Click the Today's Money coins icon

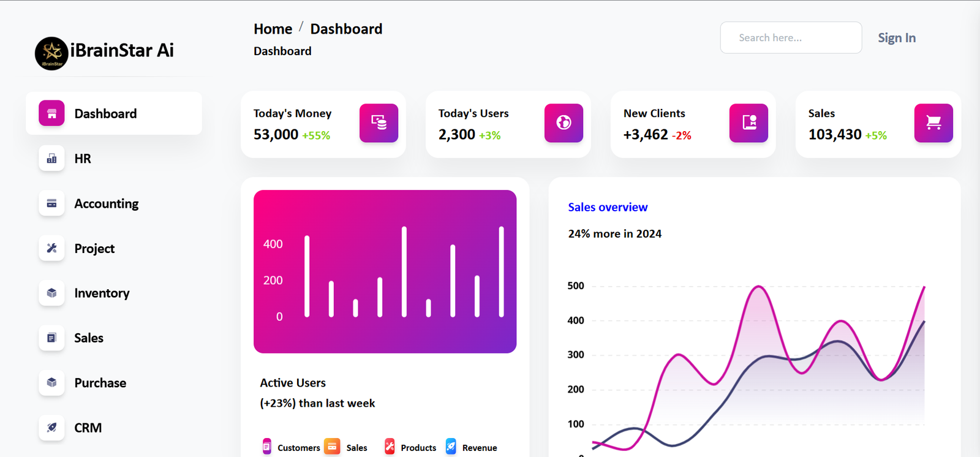click(x=379, y=123)
